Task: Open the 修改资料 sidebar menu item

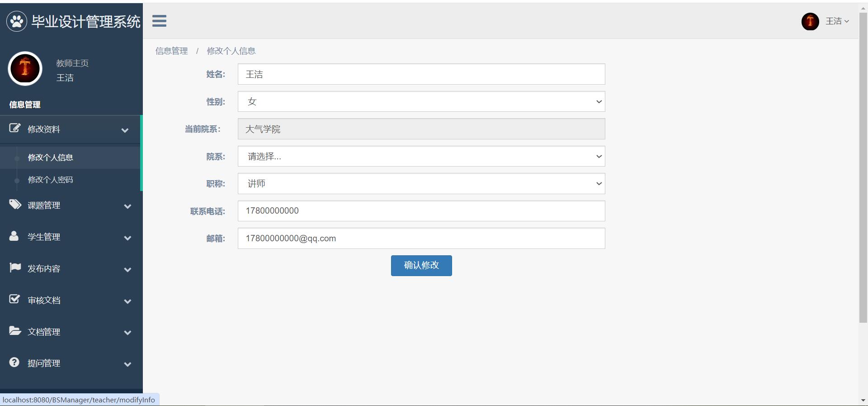Action: click(70, 129)
